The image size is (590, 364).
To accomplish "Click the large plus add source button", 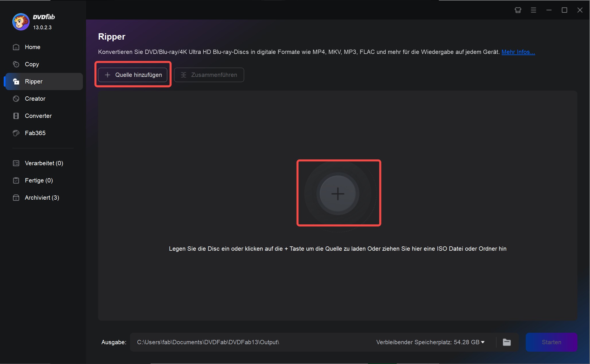I will (338, 192).
